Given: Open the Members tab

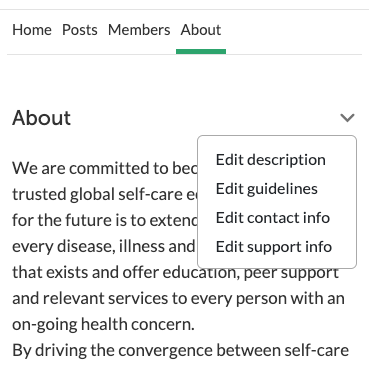Looking at the screenshot, I should 139,30.
